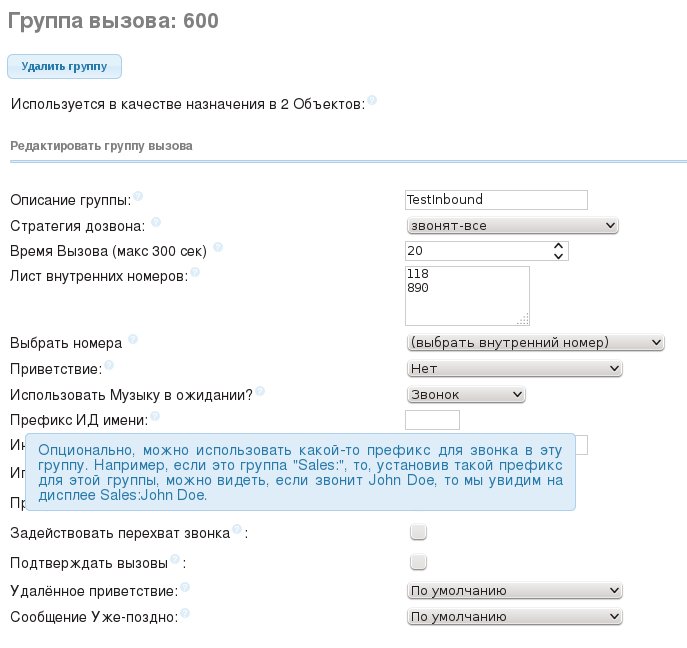Click the 'Описание группы:' label

(71, 200)
